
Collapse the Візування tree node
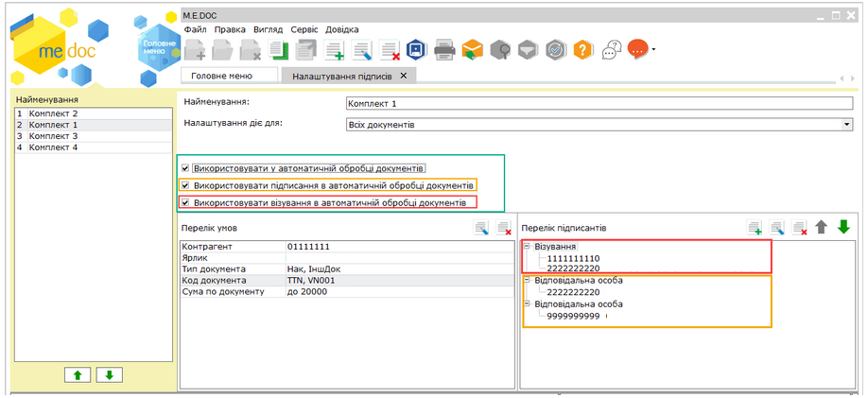pyautogui.click(x=527, y=247)
